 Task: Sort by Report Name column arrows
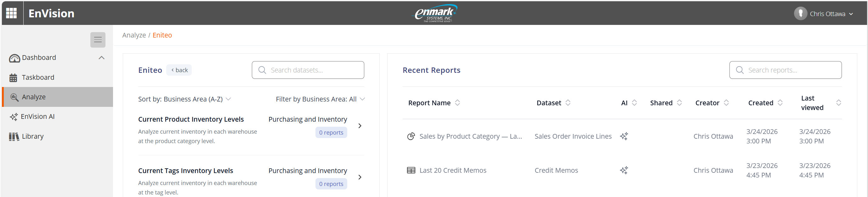457,102
